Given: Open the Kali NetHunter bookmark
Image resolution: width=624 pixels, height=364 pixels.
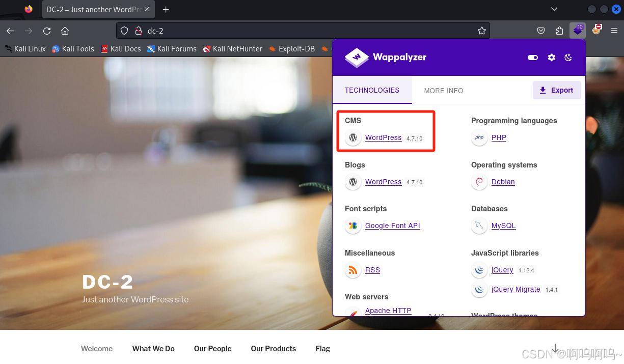Looking at the screenshot, I should [x=232, y=49].
